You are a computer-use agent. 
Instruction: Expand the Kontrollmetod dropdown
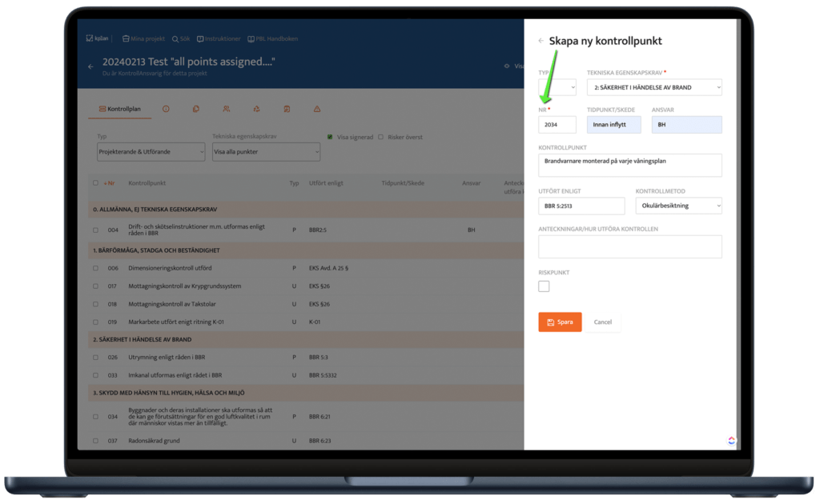pos(678,206)
